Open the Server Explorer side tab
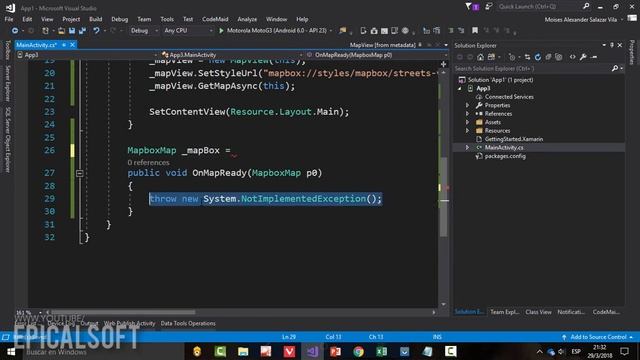Viewport: 640px width, 360px height. (7, 83)
